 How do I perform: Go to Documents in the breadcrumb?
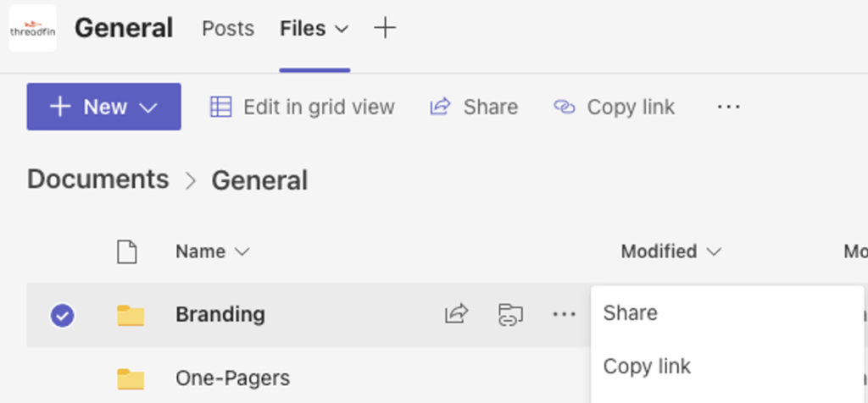tap(98, 179)
